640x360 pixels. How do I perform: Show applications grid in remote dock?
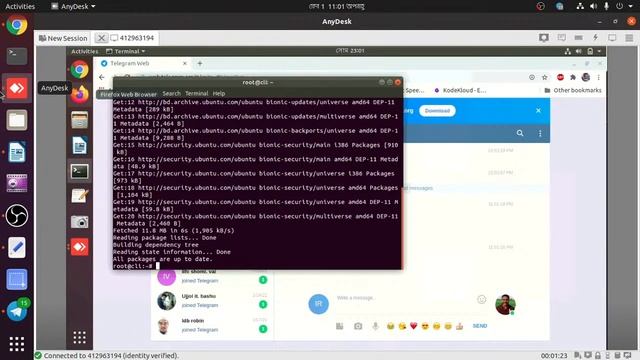[x=80, y=337]
